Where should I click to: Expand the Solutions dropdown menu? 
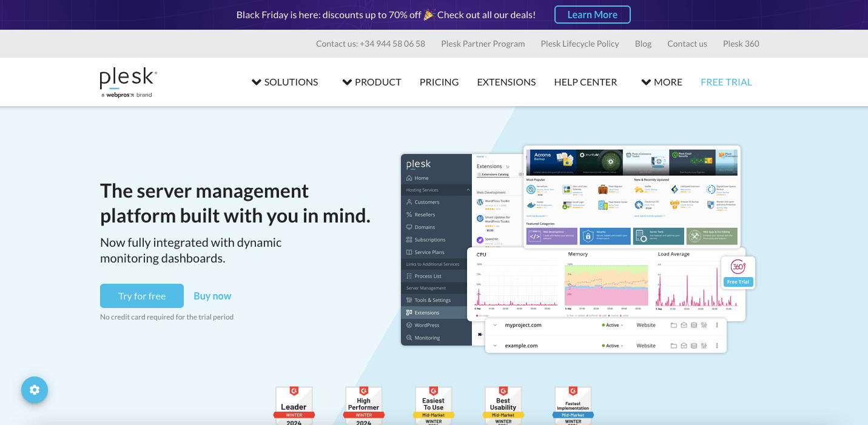click(284, 82)
